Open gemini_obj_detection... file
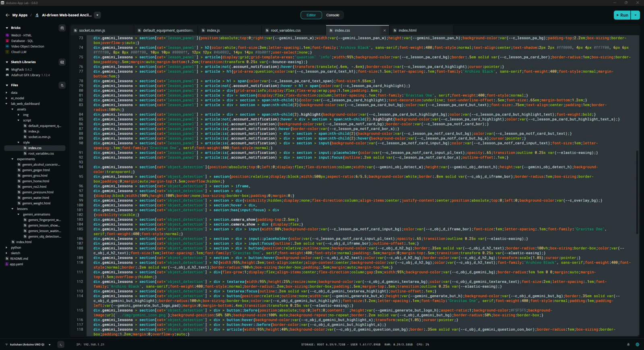Viewport: 644px width, 350px height. click(45, 237)
